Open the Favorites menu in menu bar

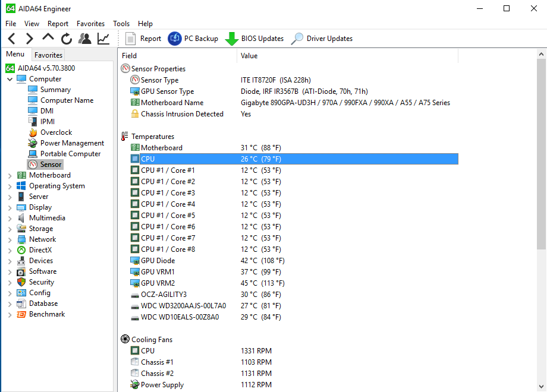[x=91, y=24]
